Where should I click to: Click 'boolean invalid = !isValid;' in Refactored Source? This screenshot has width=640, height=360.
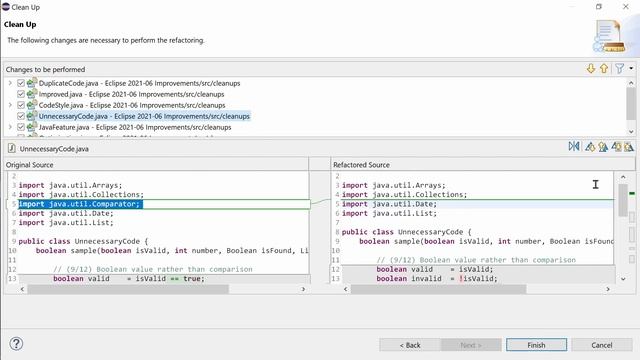coord(437,279)
